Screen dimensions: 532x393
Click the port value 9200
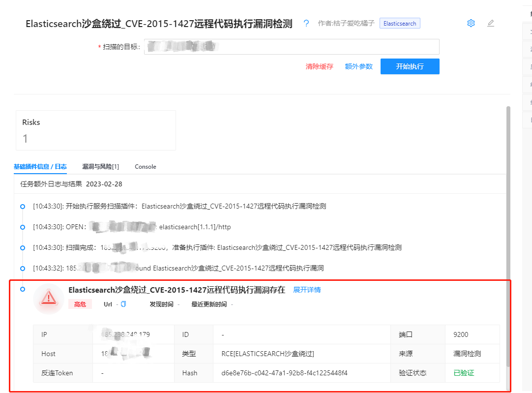(x=461, y=334)
